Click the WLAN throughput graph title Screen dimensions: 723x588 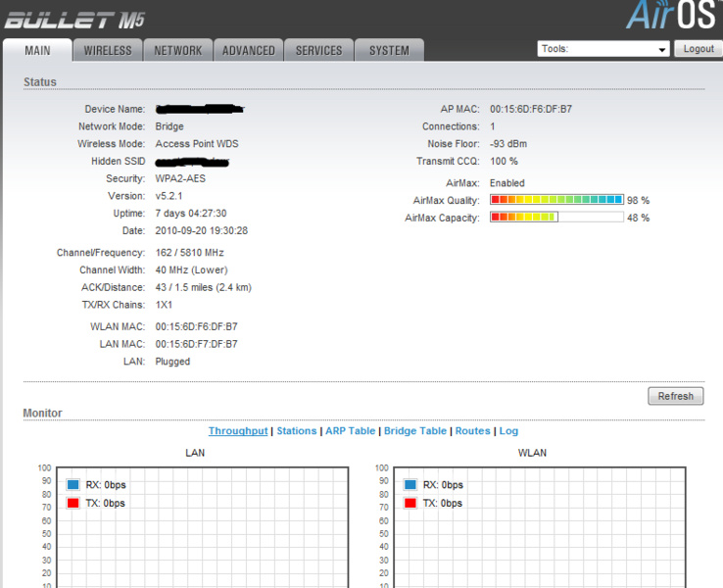click(x=532, y=453)
